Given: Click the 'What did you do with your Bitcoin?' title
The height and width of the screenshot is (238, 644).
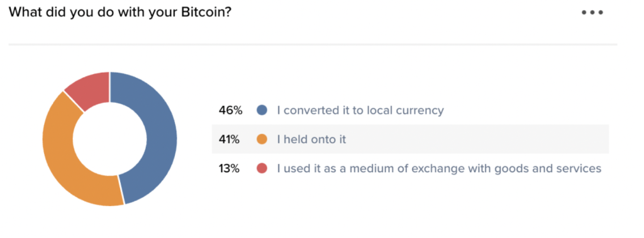Looking at the screenshot, I should [x=119, y=13].
